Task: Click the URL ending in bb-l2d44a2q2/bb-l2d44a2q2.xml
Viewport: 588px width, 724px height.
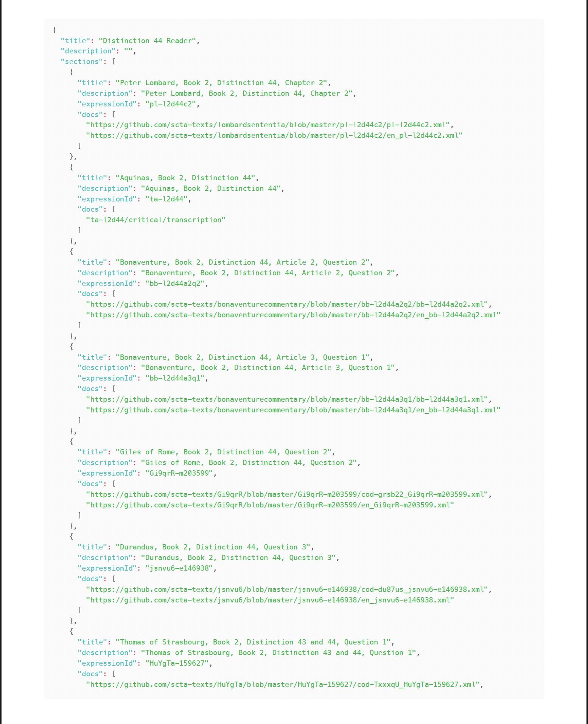Action: click(287, 304)
